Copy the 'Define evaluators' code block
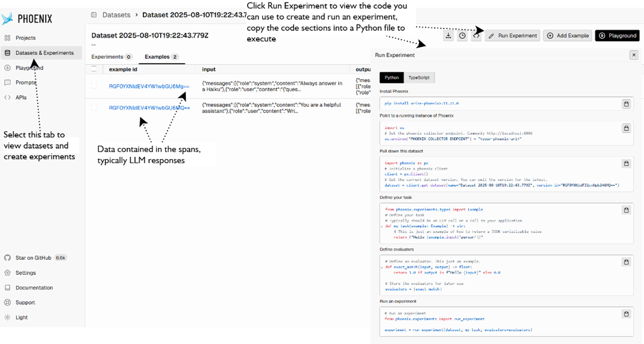The width and height of the screenshot is (644, 344). (x=625, y=262)
